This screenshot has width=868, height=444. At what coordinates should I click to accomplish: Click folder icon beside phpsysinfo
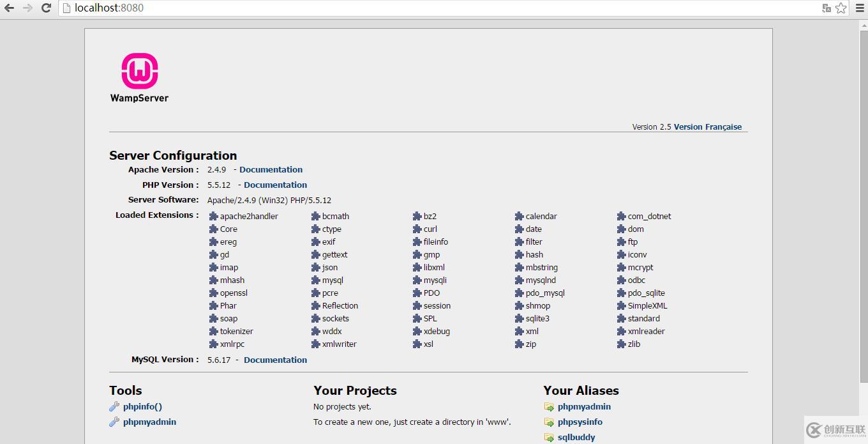click(549, 422)
